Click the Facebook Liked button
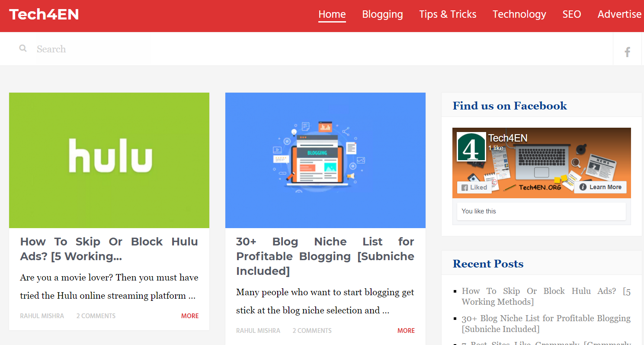 click(474, 187)
